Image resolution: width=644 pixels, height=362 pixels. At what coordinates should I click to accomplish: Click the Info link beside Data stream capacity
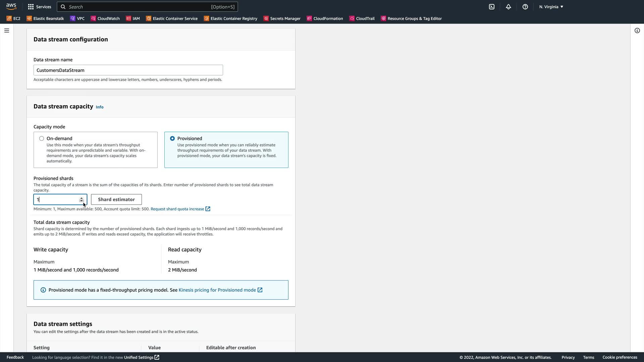pyautogui.click(x=100, y=107)
